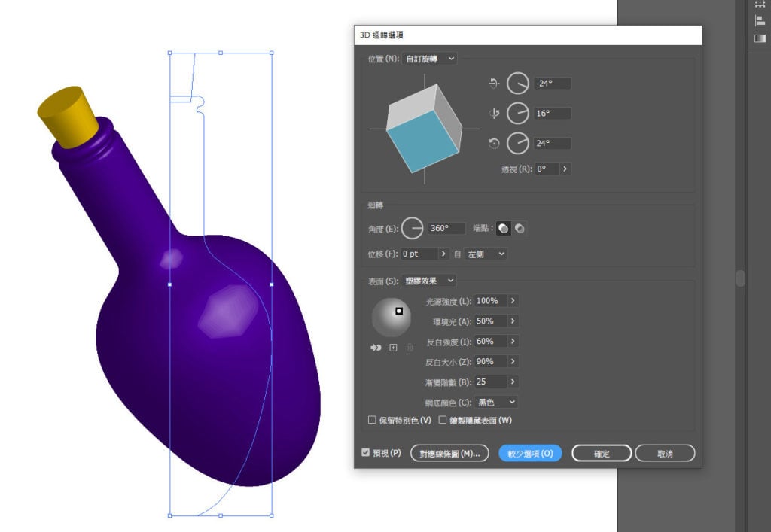The image size is (771, 532).
Task: Open the 表面 塑膠效果 dropdown
Action: tap(428, 281)
